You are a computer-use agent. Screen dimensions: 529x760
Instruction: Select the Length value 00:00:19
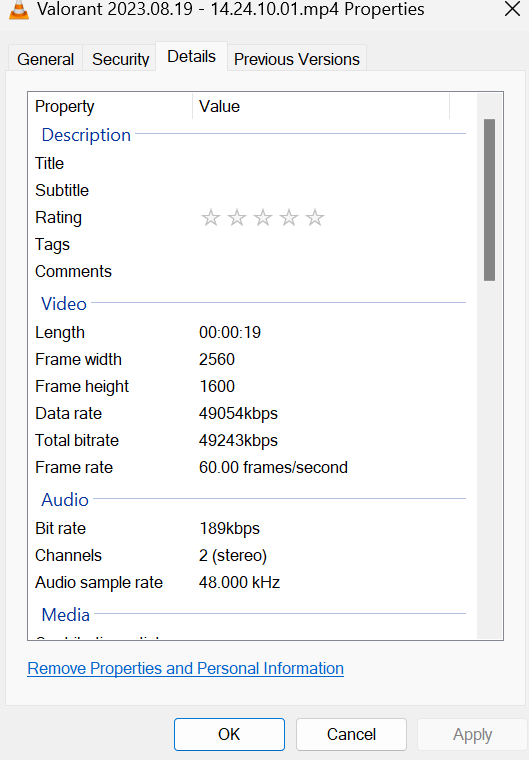(230, 332)
